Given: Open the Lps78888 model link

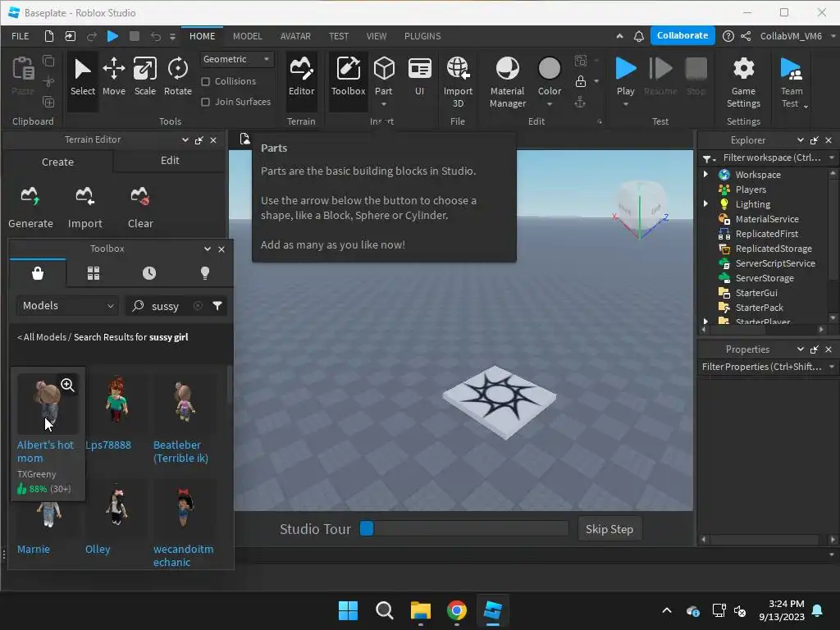Looking at the screenshot, I should 108,445.
